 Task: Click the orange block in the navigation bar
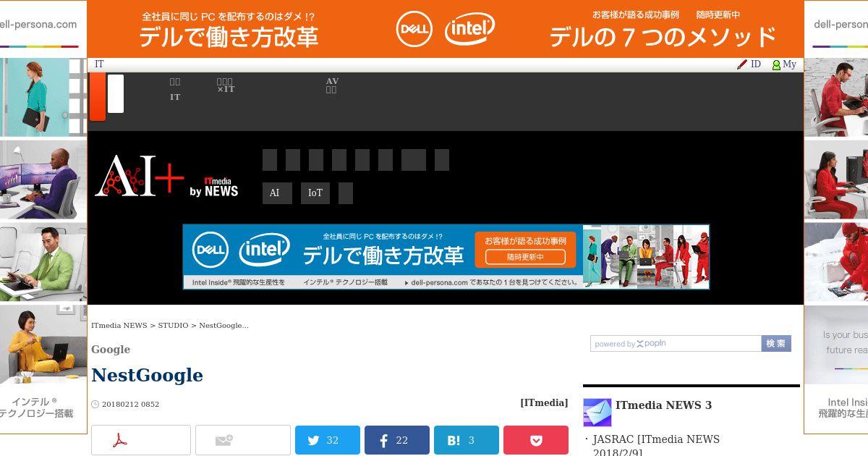pos(97,97)
